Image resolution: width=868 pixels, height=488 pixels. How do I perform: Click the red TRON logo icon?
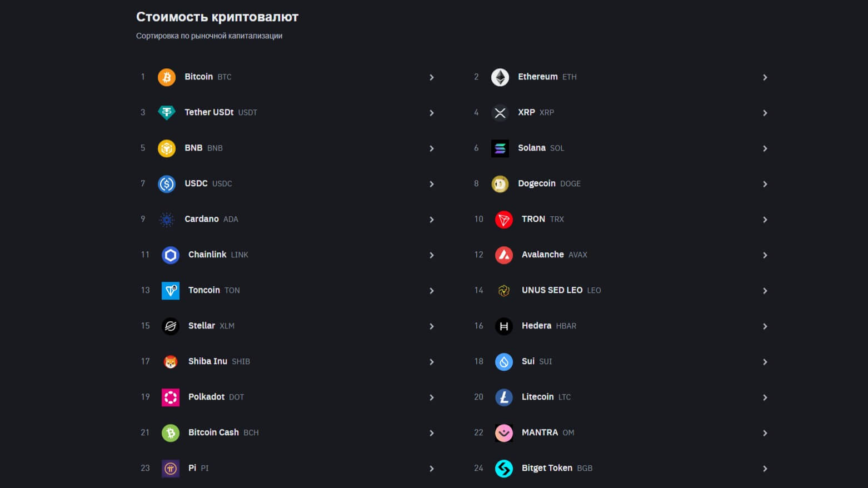coord(504,220)
